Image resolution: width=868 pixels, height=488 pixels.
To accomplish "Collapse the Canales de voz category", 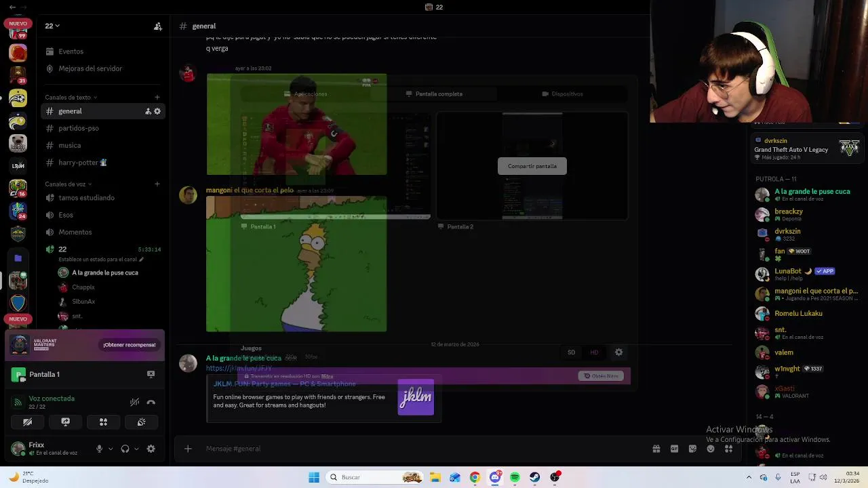I will click(68, 184).
